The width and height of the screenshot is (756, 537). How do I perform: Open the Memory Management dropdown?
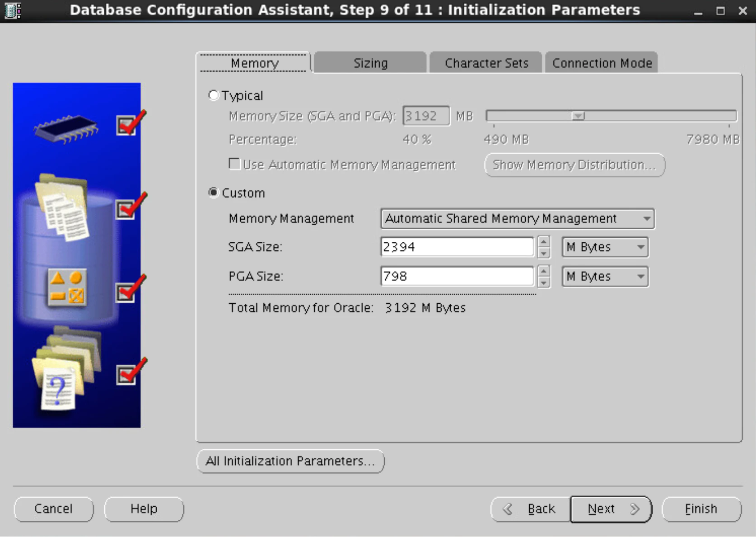[518, 219]
